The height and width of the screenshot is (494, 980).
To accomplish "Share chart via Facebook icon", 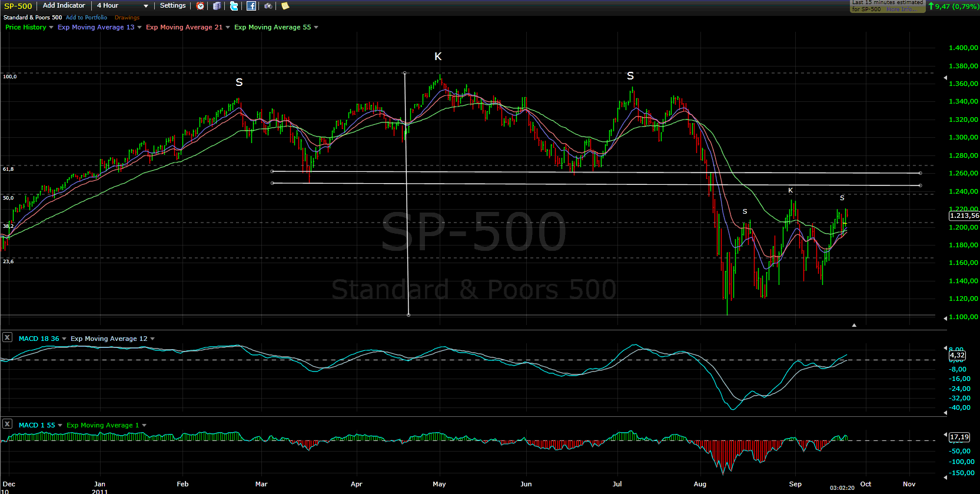I will [251, 6].
